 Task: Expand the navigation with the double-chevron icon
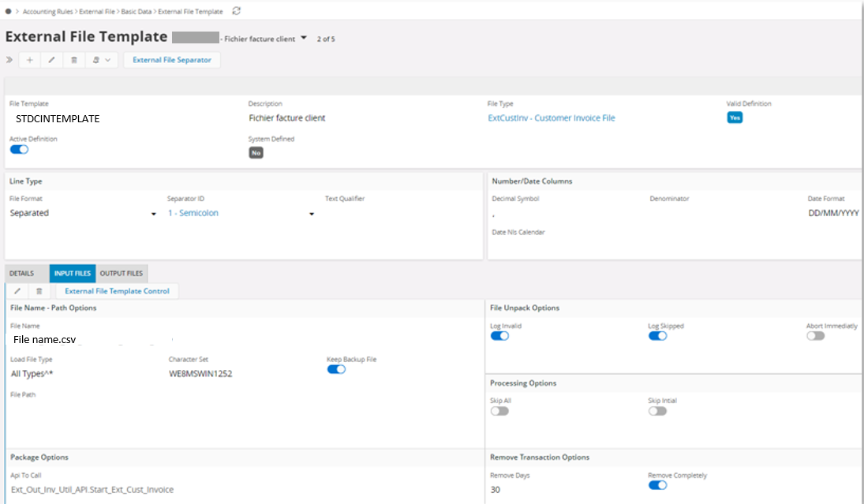pyautogui.click(x=9, y=59)
